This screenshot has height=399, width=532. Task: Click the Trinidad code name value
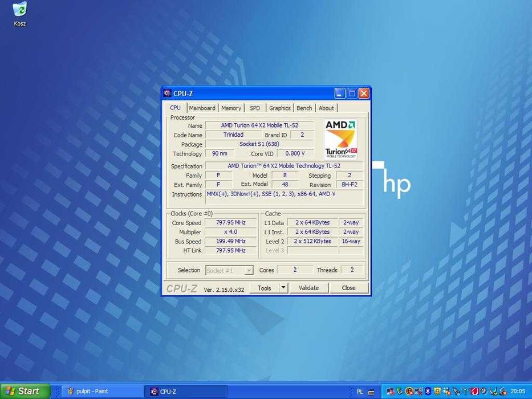(233, 135)
